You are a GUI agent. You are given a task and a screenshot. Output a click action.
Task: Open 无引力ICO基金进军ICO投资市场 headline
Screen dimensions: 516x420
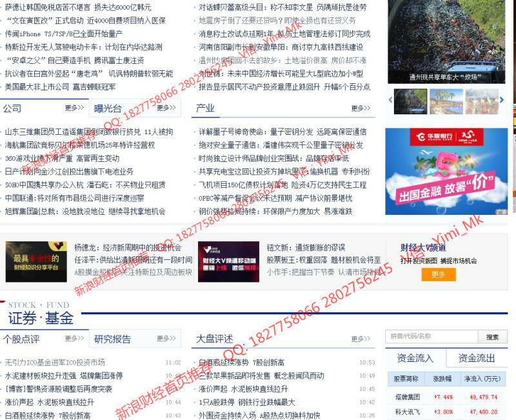click(55, 363)
